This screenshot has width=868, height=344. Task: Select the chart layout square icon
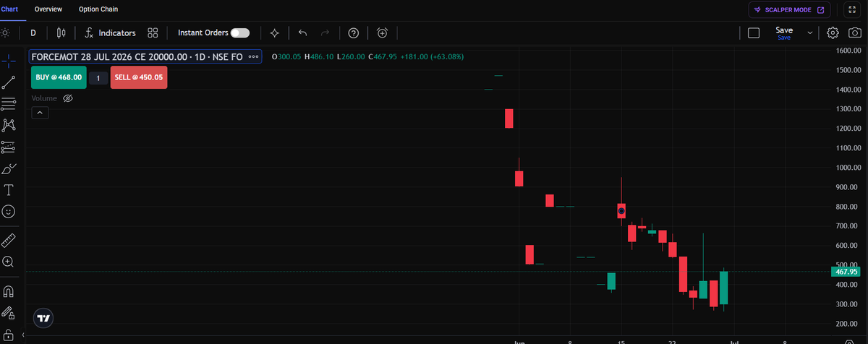coord(753,33)
